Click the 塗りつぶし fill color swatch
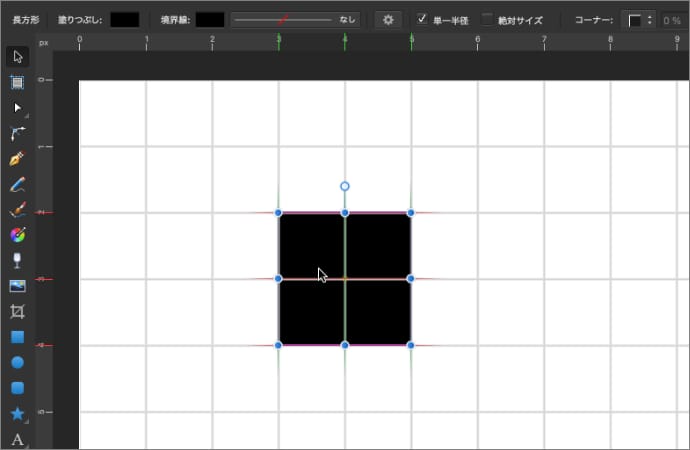This screenshot has width=690, height=450. tap(125, 19)
